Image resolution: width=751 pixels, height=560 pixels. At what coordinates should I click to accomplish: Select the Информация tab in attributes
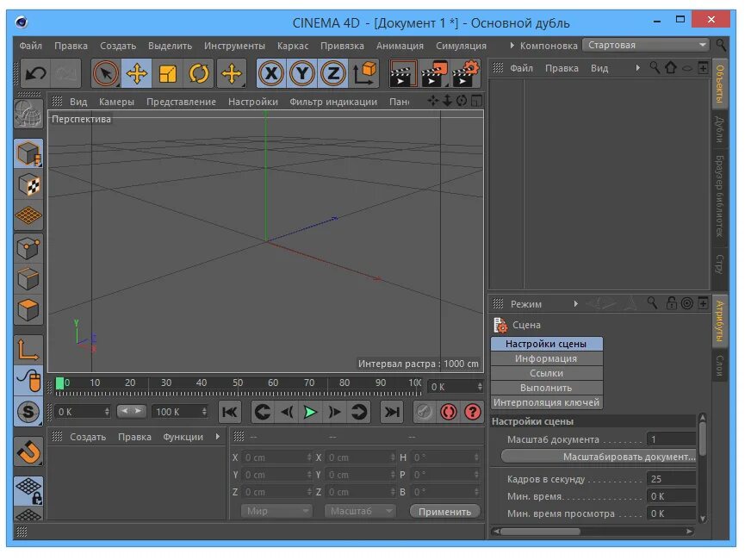click(x=547, y=358)
